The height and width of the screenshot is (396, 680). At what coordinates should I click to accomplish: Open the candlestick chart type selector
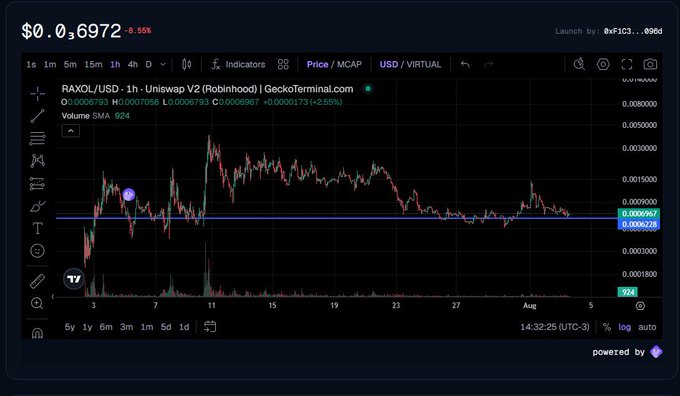pyautogui.click(x=186, y=65)
